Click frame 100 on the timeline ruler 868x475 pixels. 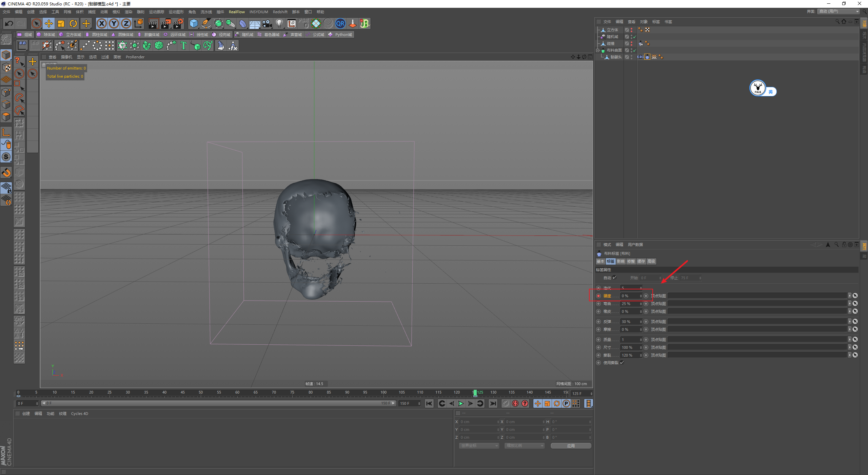(x=383, y=393)
